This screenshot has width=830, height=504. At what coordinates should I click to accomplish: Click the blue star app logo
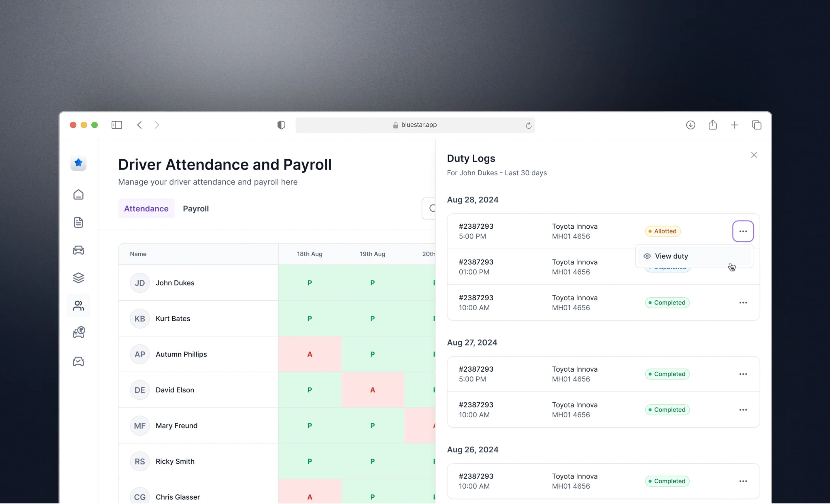78,163
